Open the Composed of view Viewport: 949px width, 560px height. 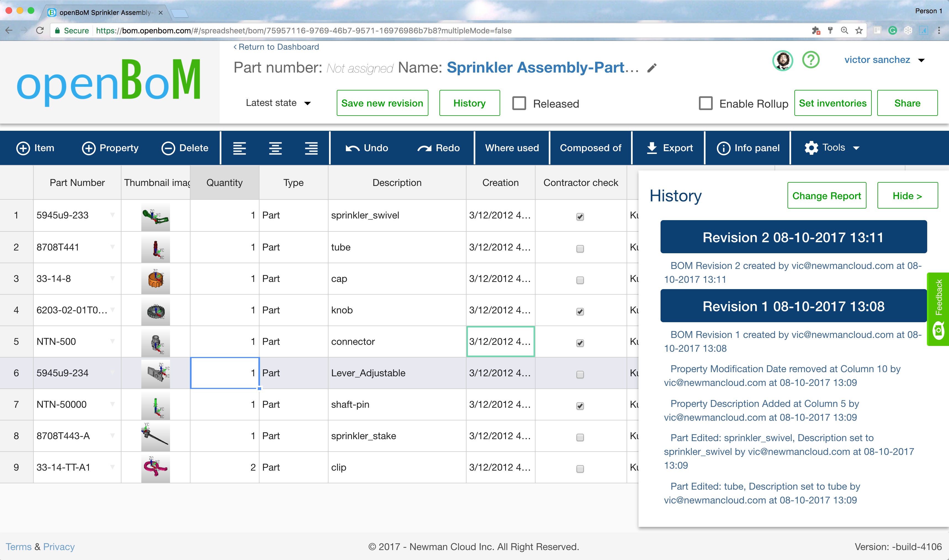[590, 148]
